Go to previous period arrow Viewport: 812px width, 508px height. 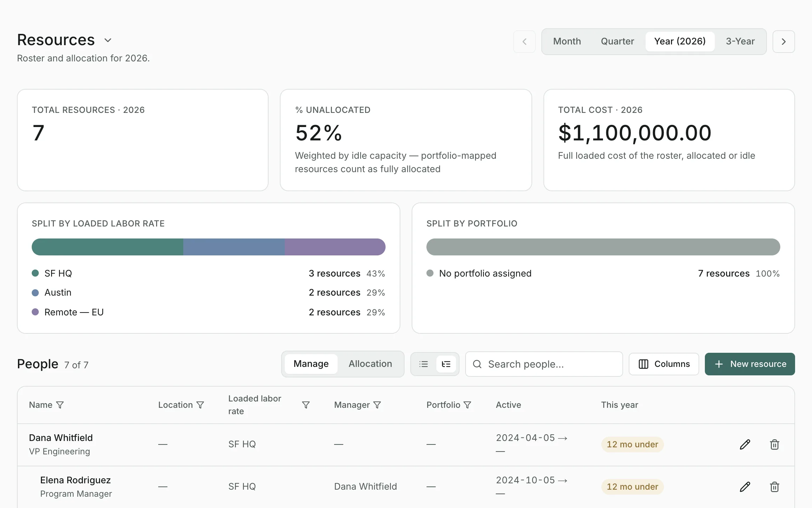[524, 42]
